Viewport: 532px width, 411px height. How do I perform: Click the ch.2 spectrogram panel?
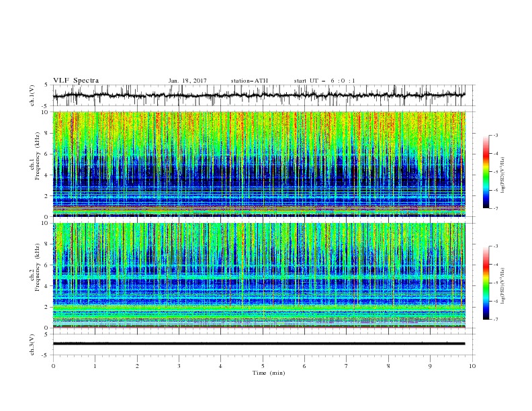point(259,275)
